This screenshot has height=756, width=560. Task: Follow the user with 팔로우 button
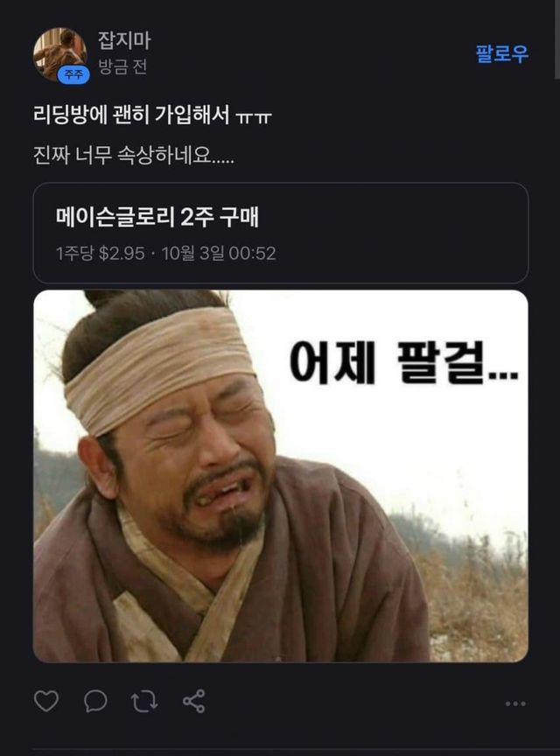click(x=502, y=53)
